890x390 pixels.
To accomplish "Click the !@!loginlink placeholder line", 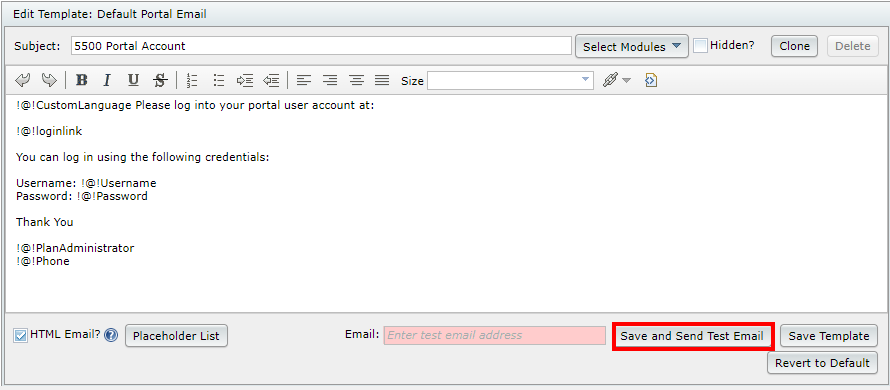I will coord(49,131).
